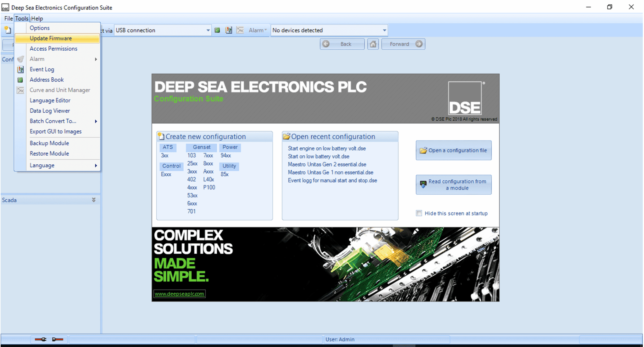Choose Export GUI to Images
Viewport: 644px width, 347px height.
[x=57, y=131]
